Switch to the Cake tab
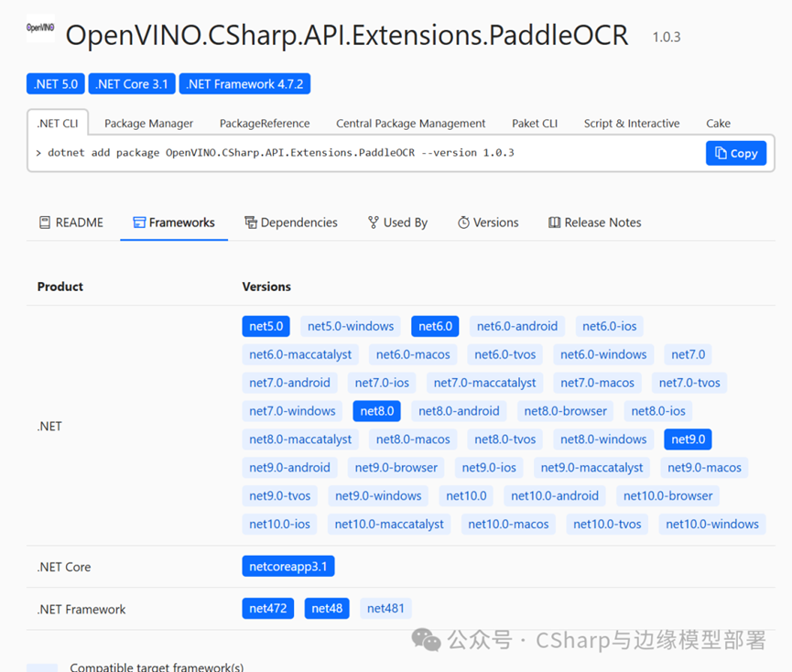Screen dimensions: 792x672 click(718, 123)
